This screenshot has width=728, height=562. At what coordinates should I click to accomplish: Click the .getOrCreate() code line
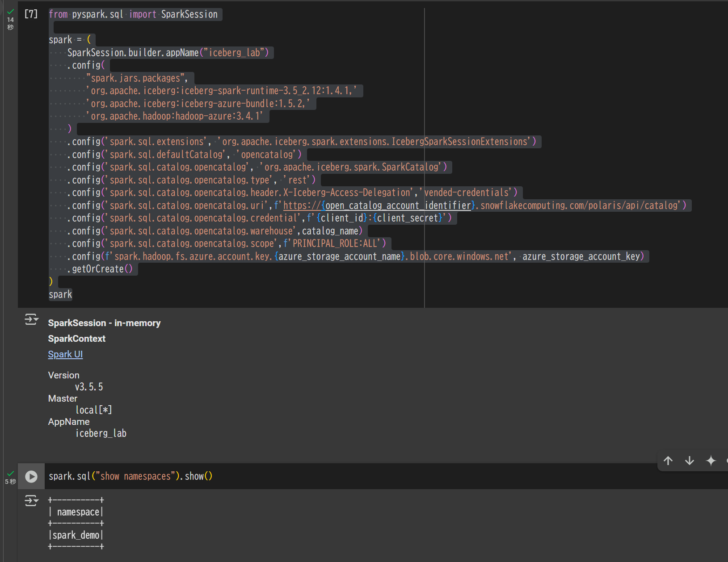[x=100, y=269]
